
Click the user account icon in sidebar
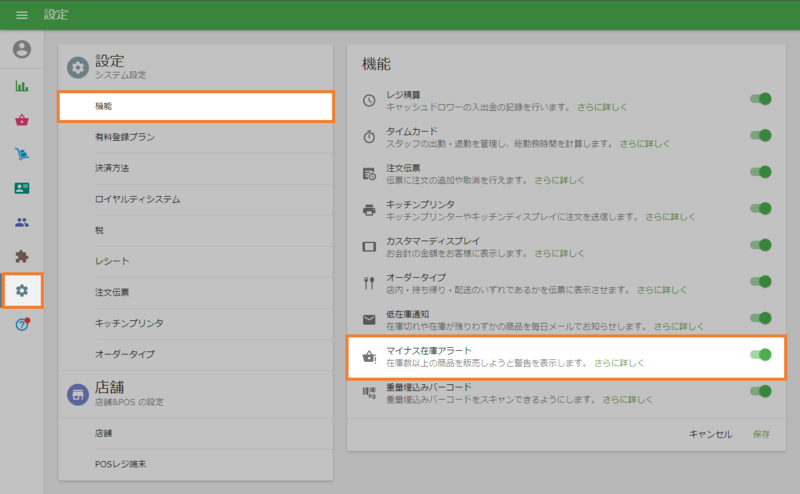click(x=22, y=49)
